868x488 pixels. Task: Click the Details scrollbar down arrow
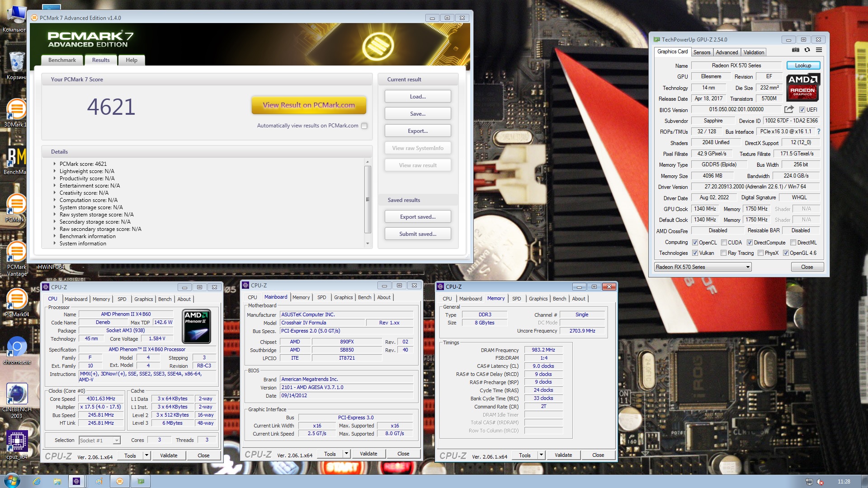(x=368, y=244)
